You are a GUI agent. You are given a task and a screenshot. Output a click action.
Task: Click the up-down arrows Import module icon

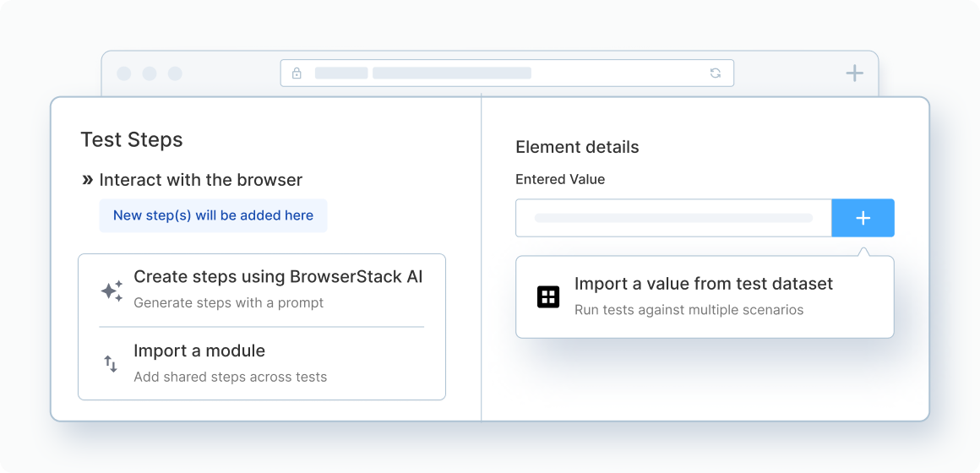point(111,364)
